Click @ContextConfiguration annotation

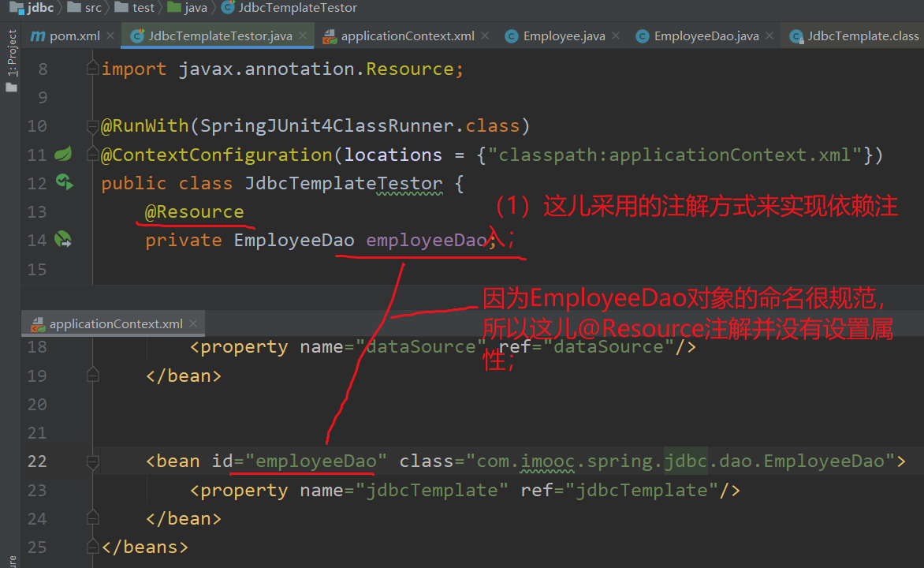click(x=217, y=155)
